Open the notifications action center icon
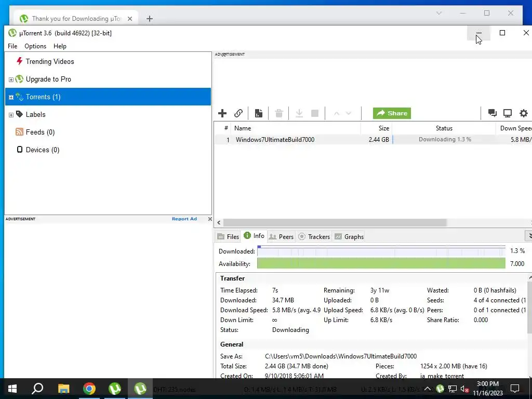Screen dimensions: 532x399 tap(515, 389)
